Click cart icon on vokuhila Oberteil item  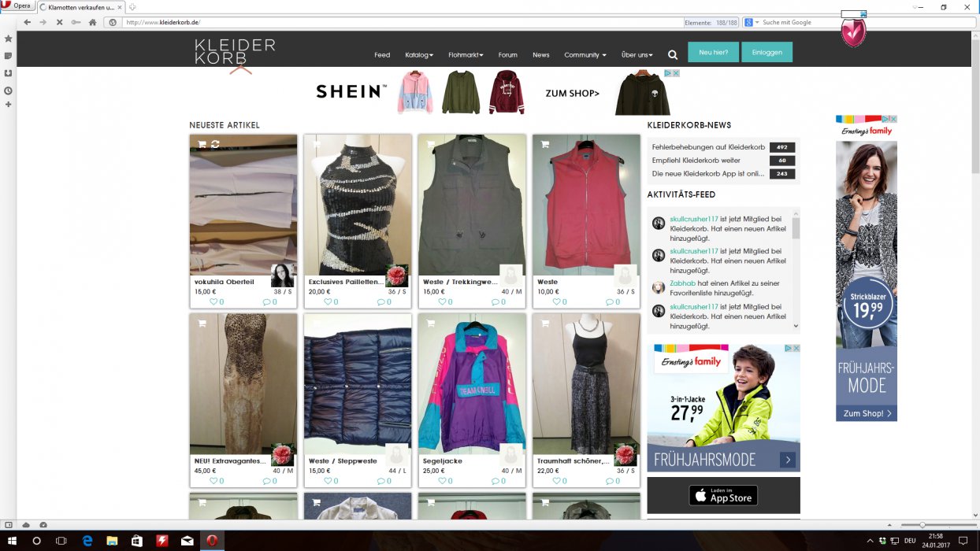(202, 144)
